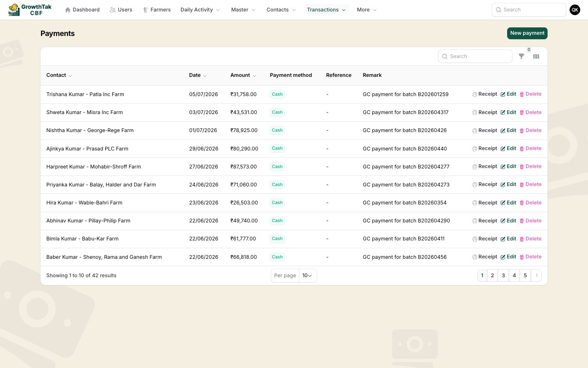Click the GrowthTak CBF logo
This screenshot has width=588, height=368.
click(x=30, y=10)
